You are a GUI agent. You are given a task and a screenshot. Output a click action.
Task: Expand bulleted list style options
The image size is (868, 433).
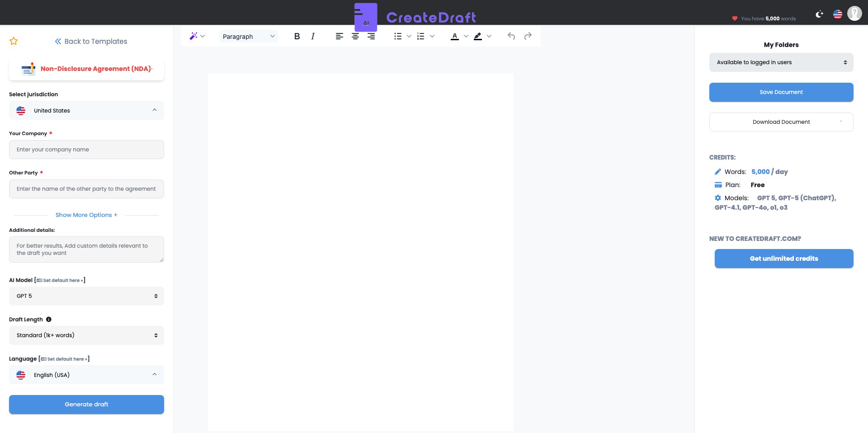click(x=409, y=36)
